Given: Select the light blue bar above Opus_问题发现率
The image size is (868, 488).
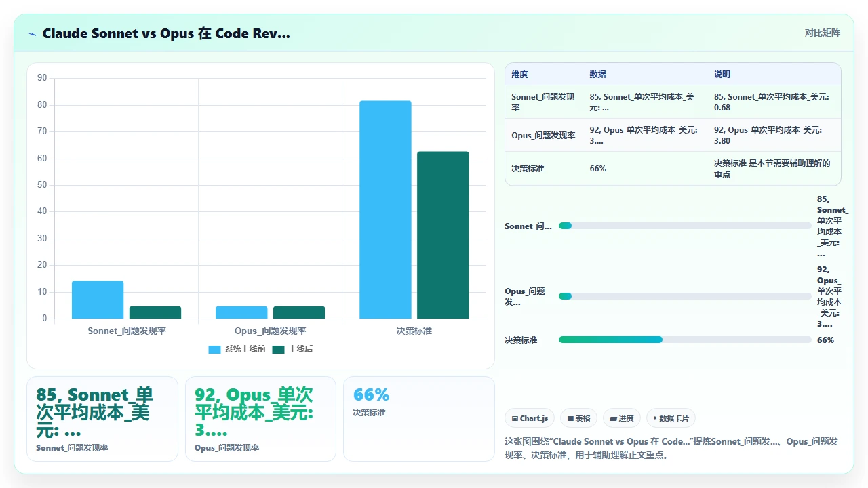Looking at the screenshot, I should pos(241,312).
